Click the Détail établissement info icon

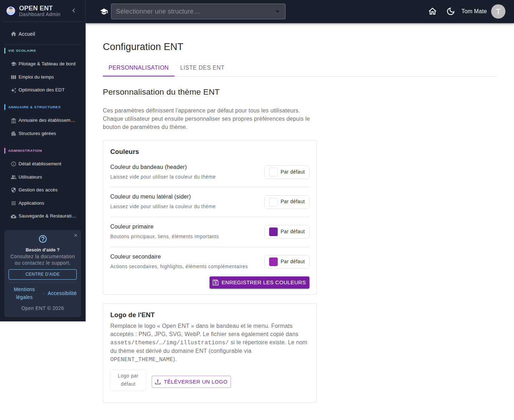[14, 164]
